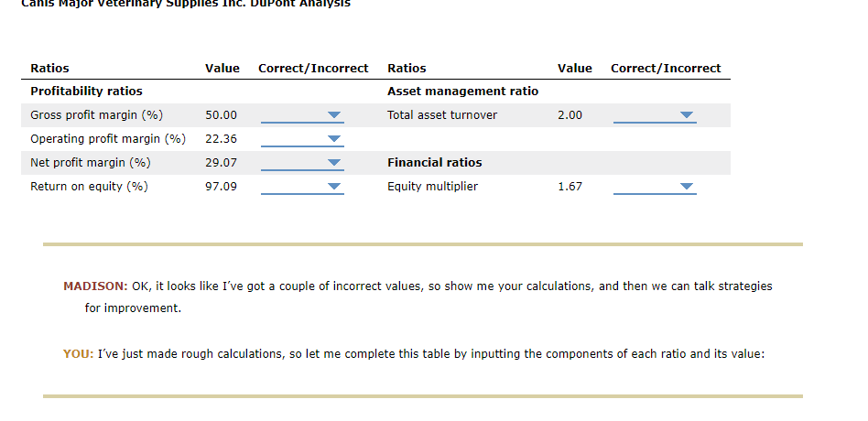868x421 pixels.
Task: Open Net profit margin Correct/Incorrect dropdown
Action: point(302,163)
